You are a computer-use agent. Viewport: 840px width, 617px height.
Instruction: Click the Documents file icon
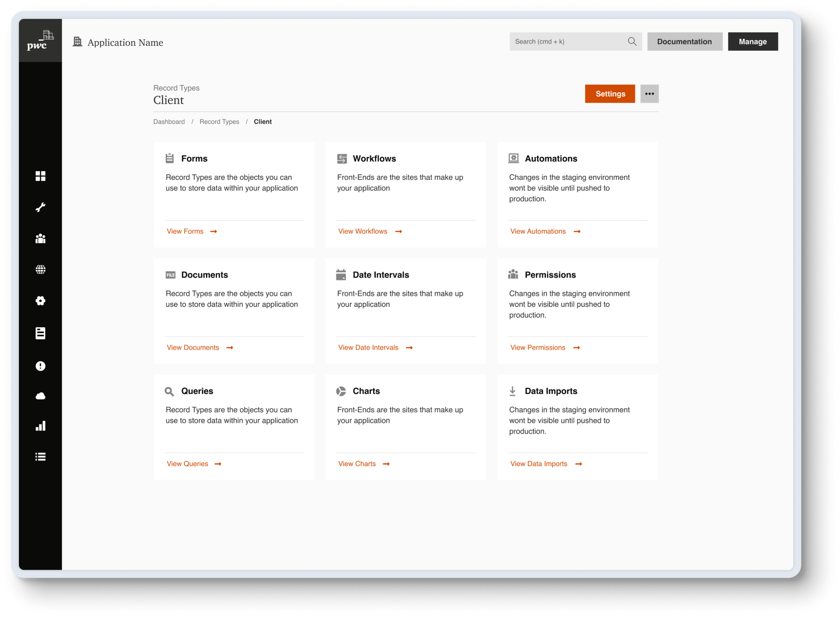coord(170,275)
